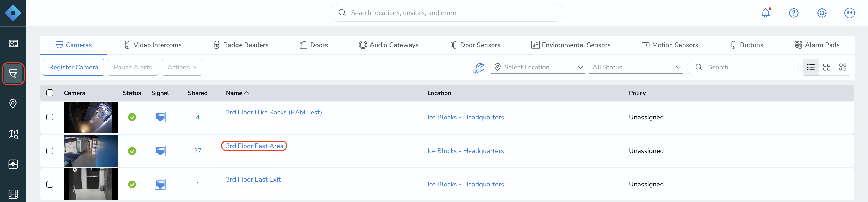Open the settings gear icon
The height and width of the screenshot is (202, 868).
point(822,13)
